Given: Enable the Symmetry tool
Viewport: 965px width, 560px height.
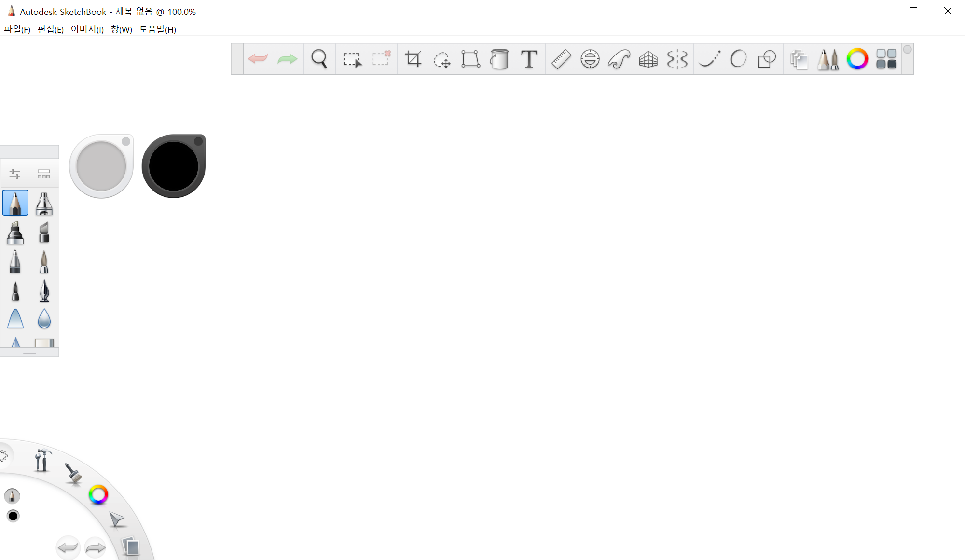Looking at the screenshot, I should point(677,59).
